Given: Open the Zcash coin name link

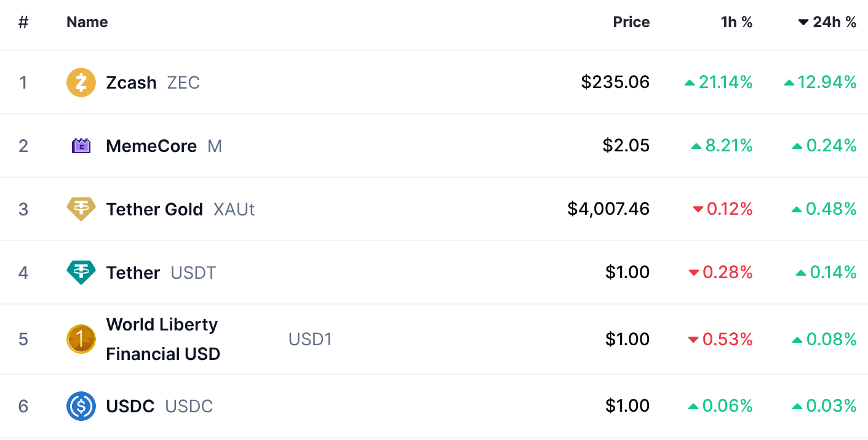Looking at the screenshot, I should pyautogui.click(x=131, y=82).
